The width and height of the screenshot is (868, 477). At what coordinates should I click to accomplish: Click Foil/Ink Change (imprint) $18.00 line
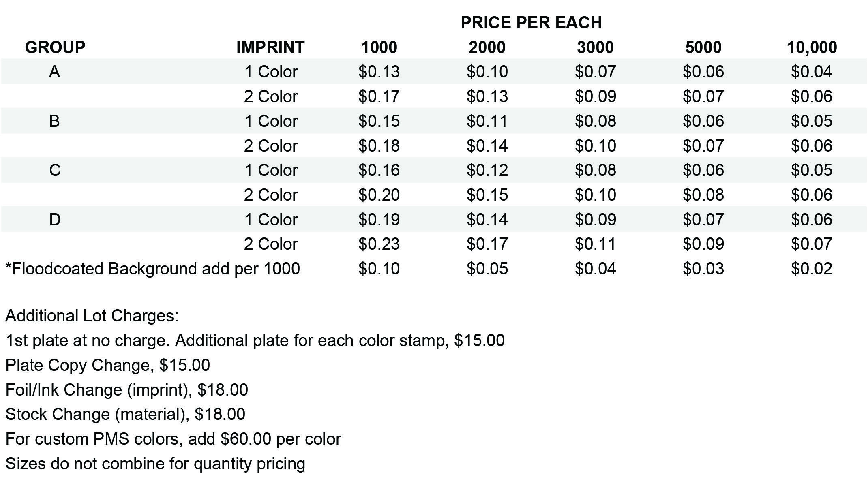pos(127,390)
